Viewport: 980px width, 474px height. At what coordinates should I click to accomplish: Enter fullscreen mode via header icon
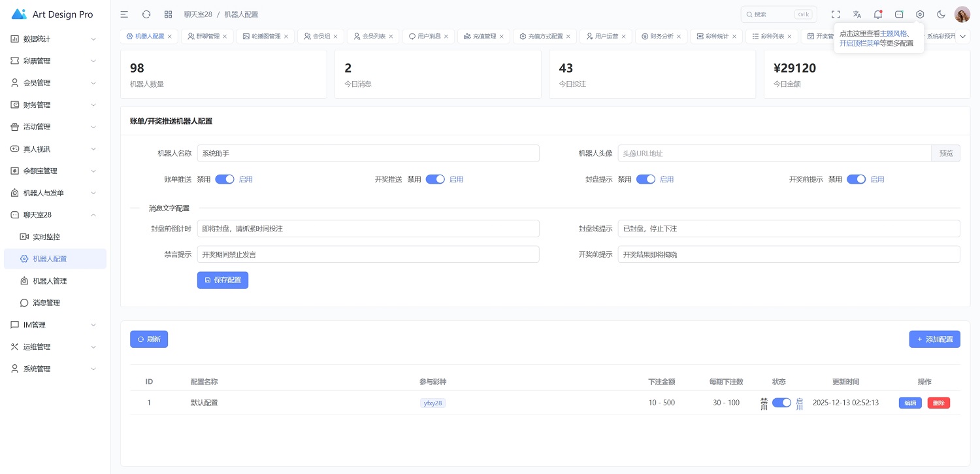836,14
